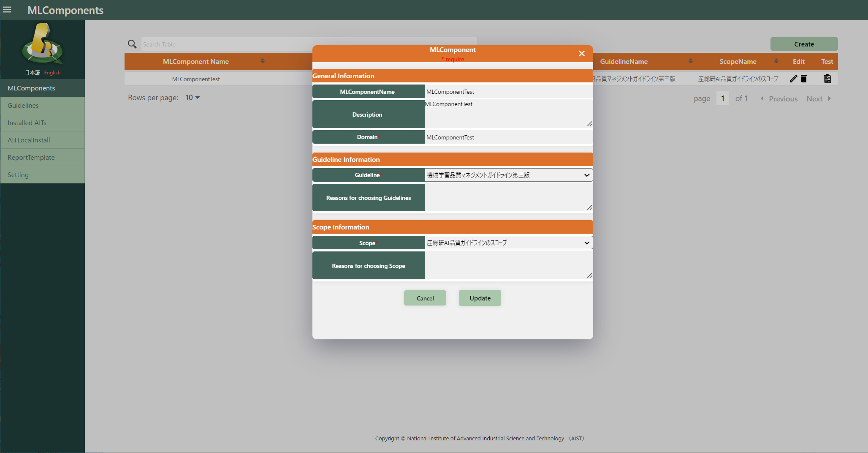Screen dimensions: 868x453
Task: Open the test clipboard icon in row
Action: click(827, 79)
